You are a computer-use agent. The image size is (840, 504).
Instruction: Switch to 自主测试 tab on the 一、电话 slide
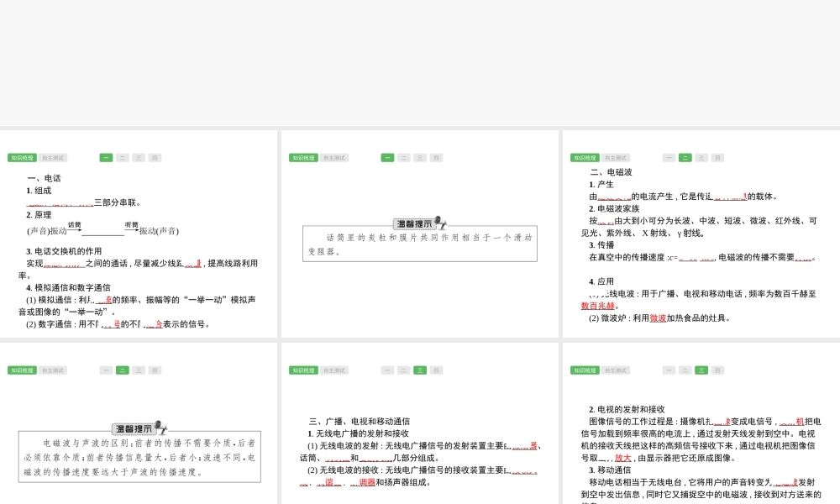pos(53,158)
